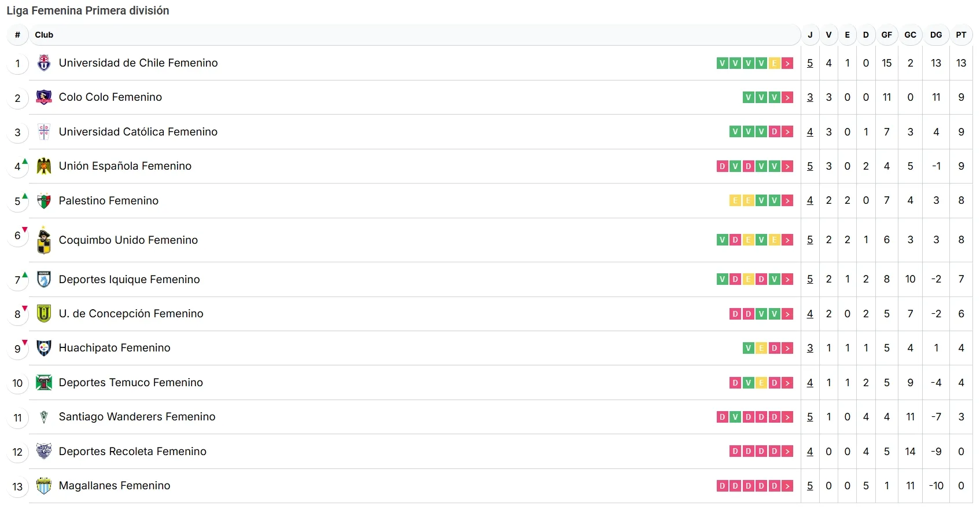Click the Club column header

44,35
